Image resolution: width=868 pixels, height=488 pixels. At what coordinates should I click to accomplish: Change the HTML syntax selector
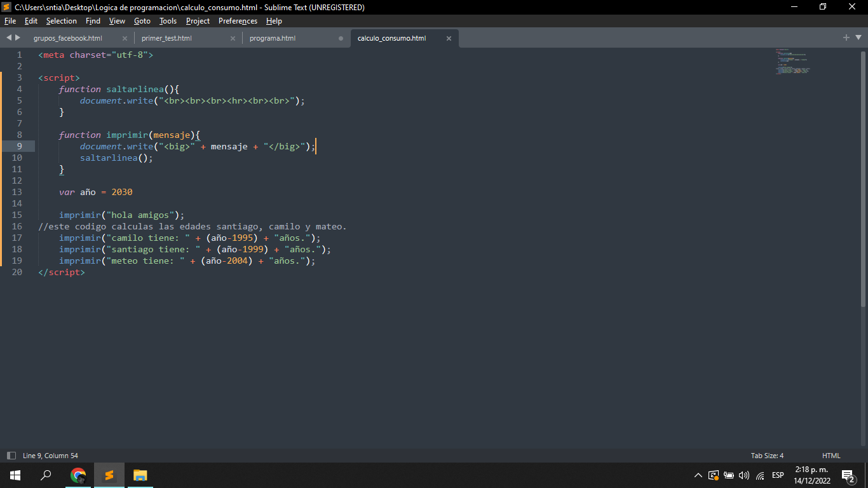tap(831, 456)
